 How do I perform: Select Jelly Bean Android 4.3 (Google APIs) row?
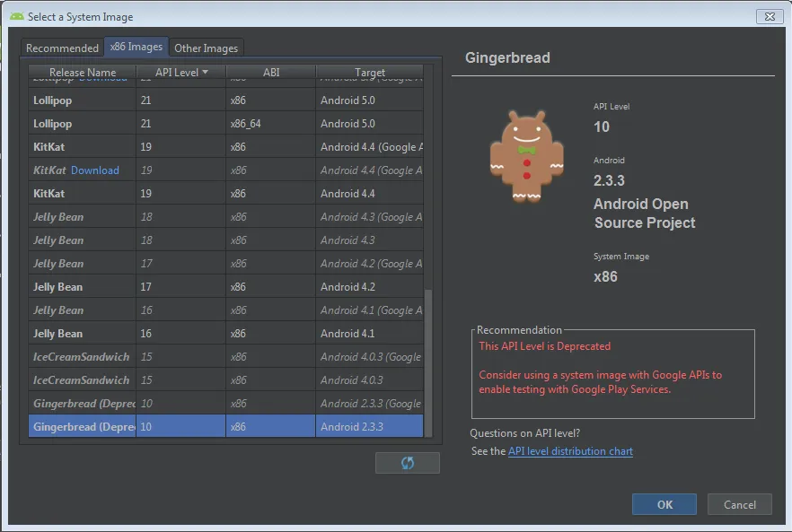coord(225,217)
